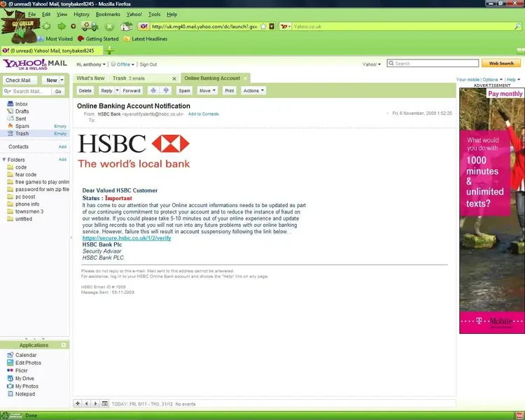Mark message as Spam
Viewport: 525px width, 420px height.
(x=184, y=90)
